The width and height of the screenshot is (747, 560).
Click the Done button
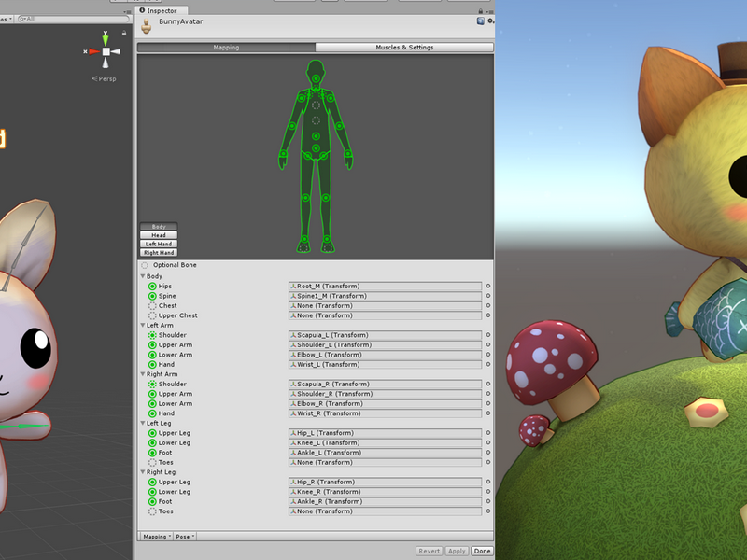[482, 551]
